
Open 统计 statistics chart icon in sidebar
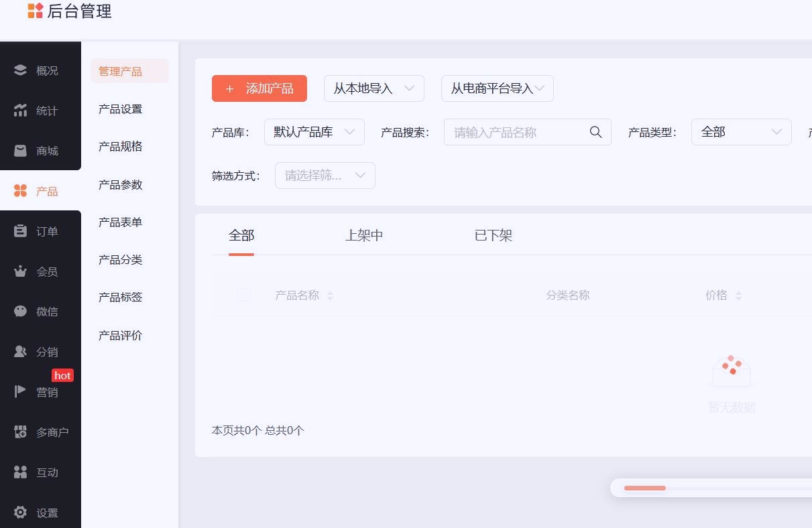pyautogui.click(x=20, y=111)
